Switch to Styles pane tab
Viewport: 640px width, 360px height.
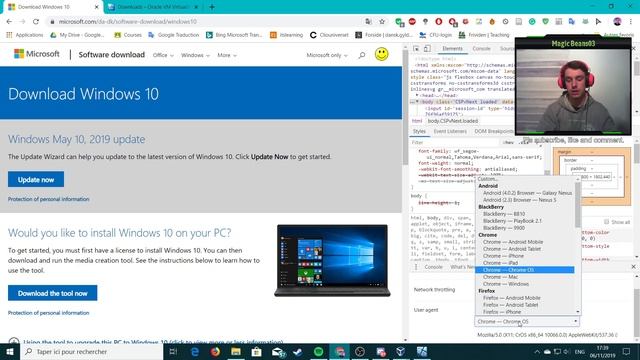[x=419, y=131]
